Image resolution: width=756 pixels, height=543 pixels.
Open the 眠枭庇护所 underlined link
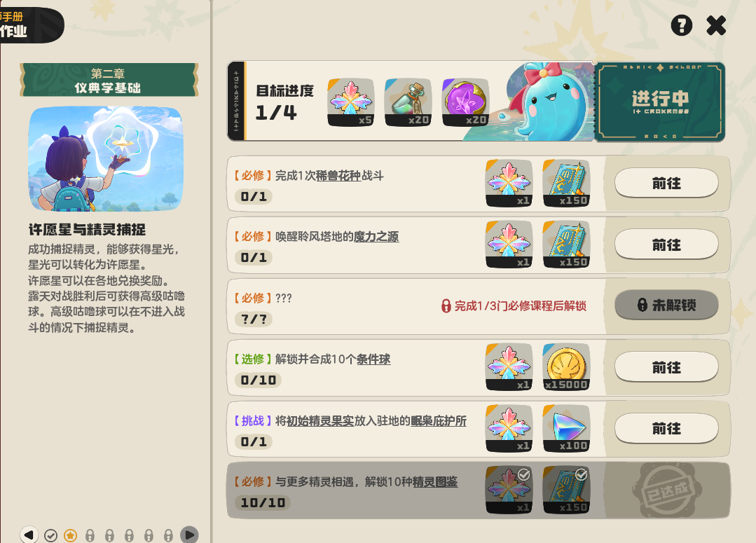439,421
